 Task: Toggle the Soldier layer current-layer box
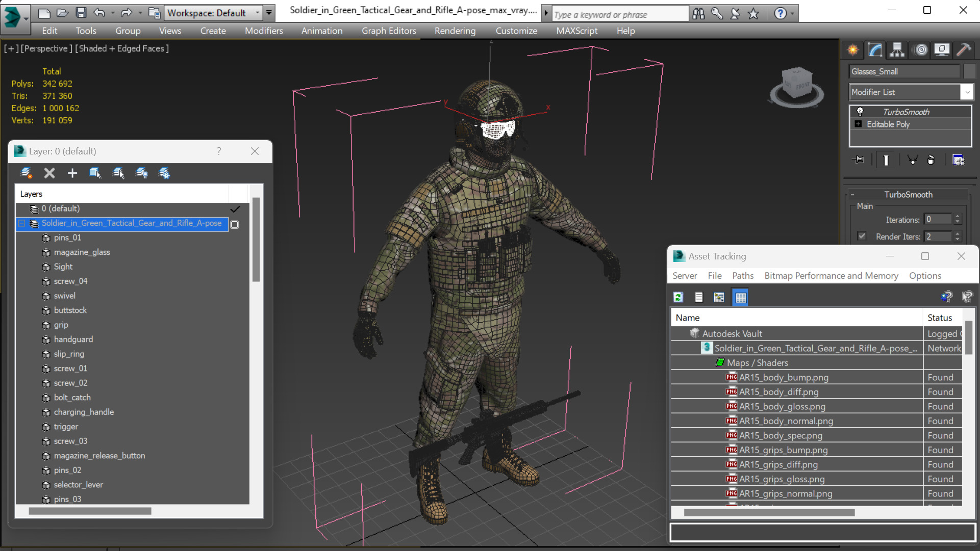point(235,224)
